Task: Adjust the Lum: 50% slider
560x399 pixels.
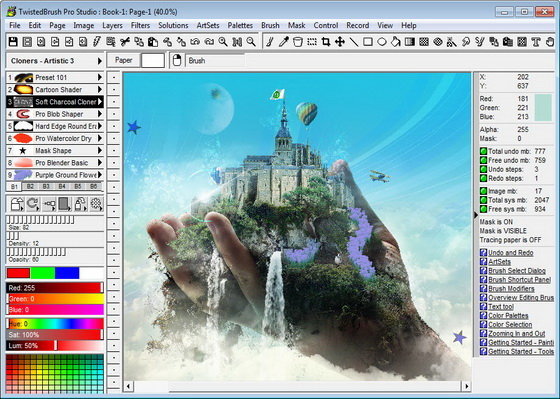Action: click(x=55, y=345)
